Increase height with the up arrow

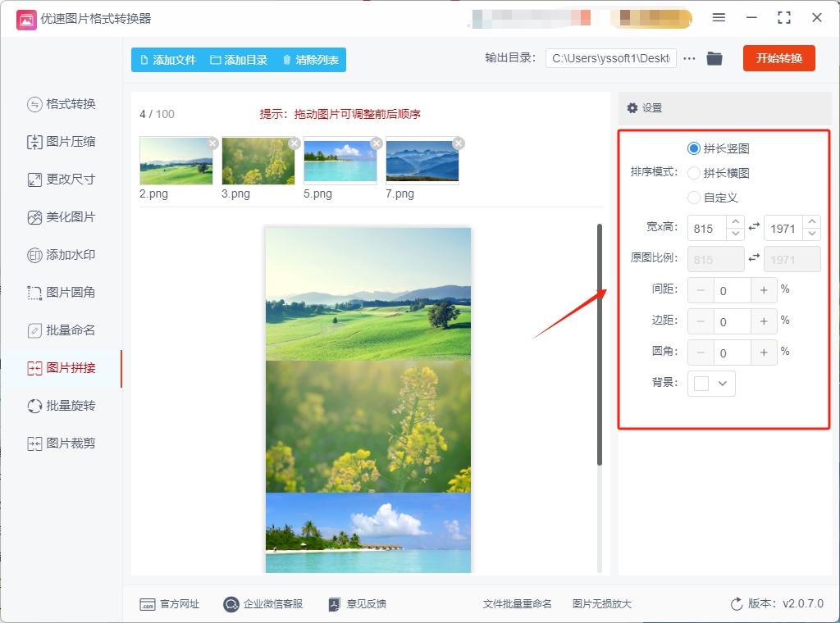812,221
